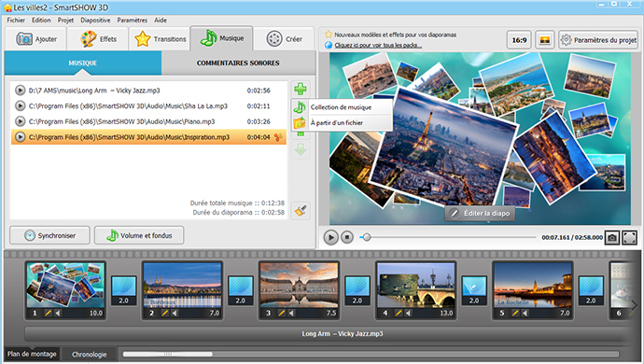Screen dimensions: 644x364
Task: Click the camera snapshot icon
Action: click(x=612, y=237)
